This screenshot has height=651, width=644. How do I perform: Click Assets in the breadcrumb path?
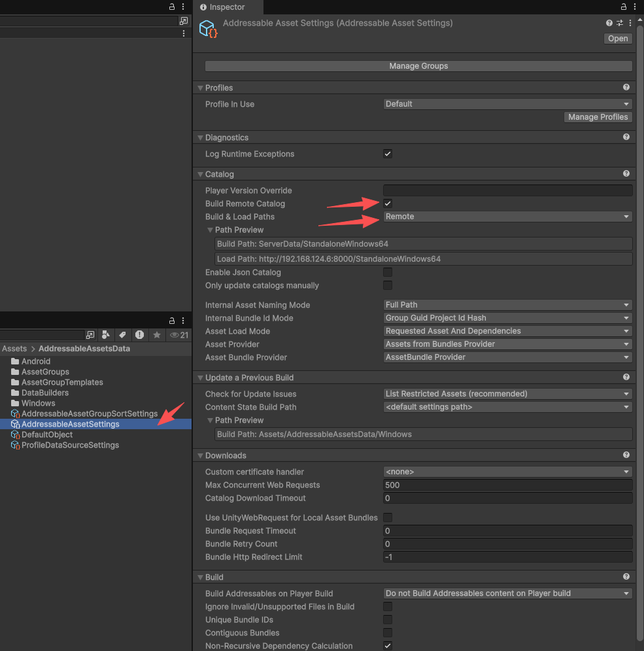[x=14, y=349]
